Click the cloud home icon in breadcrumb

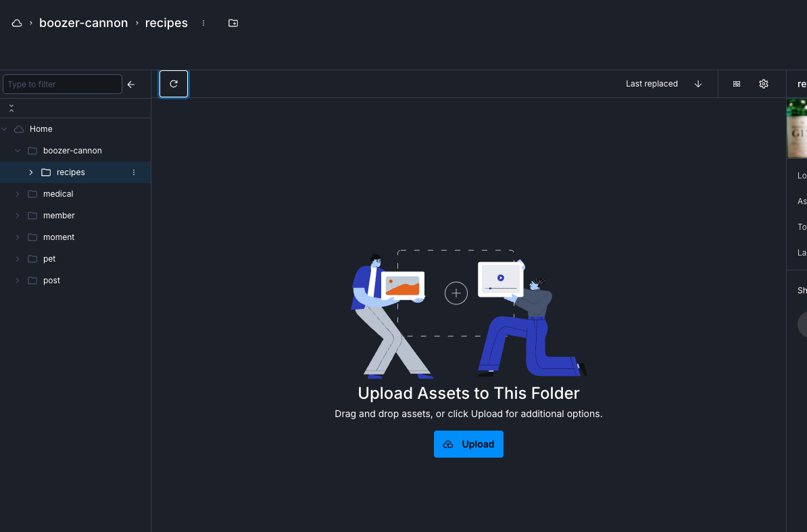click(x=17, y=23)
